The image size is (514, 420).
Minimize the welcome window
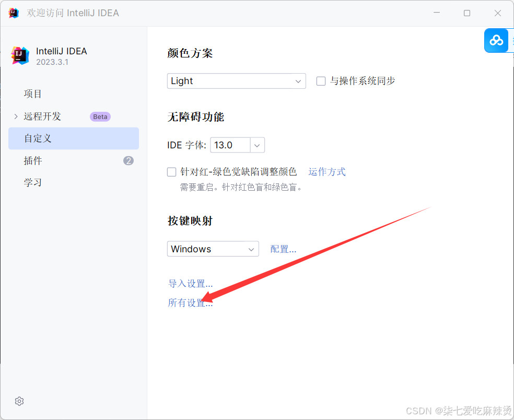[x=437, y=13]
